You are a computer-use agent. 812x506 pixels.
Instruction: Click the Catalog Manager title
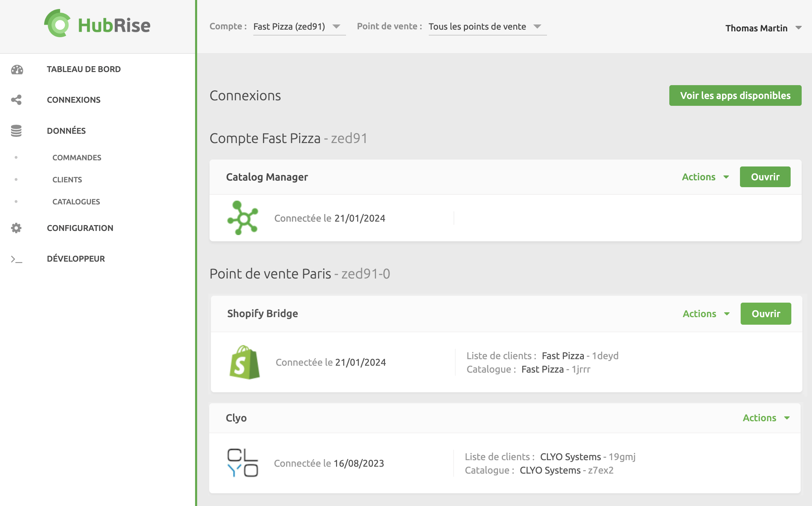tap(267, 177)
